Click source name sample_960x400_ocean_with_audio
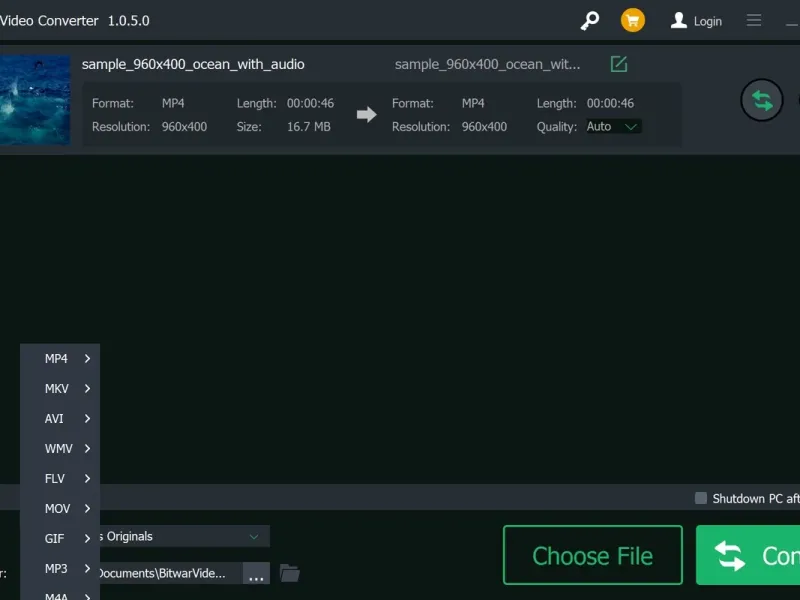Screen dimensions: 800x600 pyautogui.click(x=193, y=64)
